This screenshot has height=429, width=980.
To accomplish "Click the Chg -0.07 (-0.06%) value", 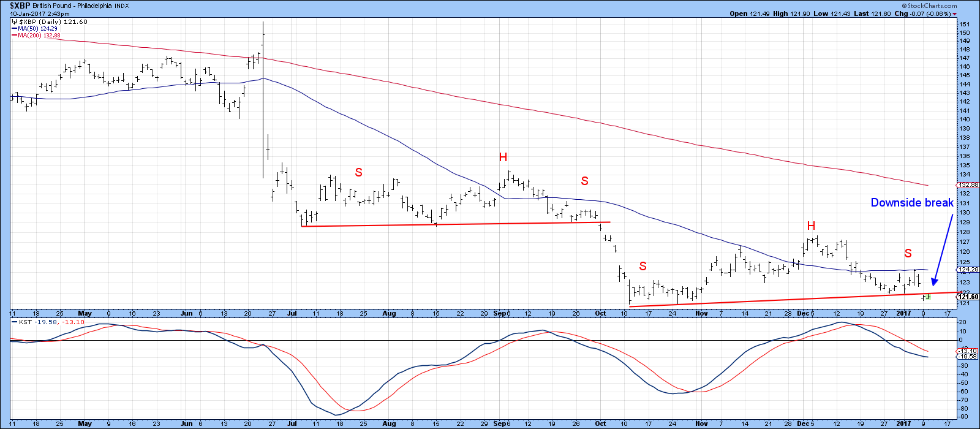I will [x=923, y=13].
